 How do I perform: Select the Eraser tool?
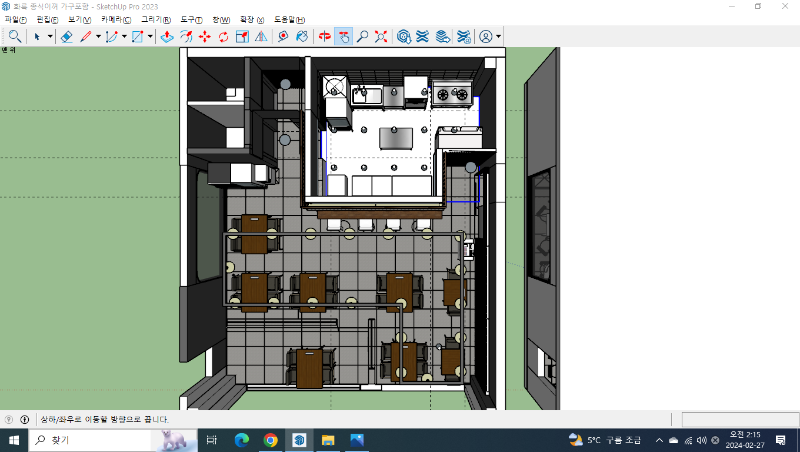tap(67, 36)
